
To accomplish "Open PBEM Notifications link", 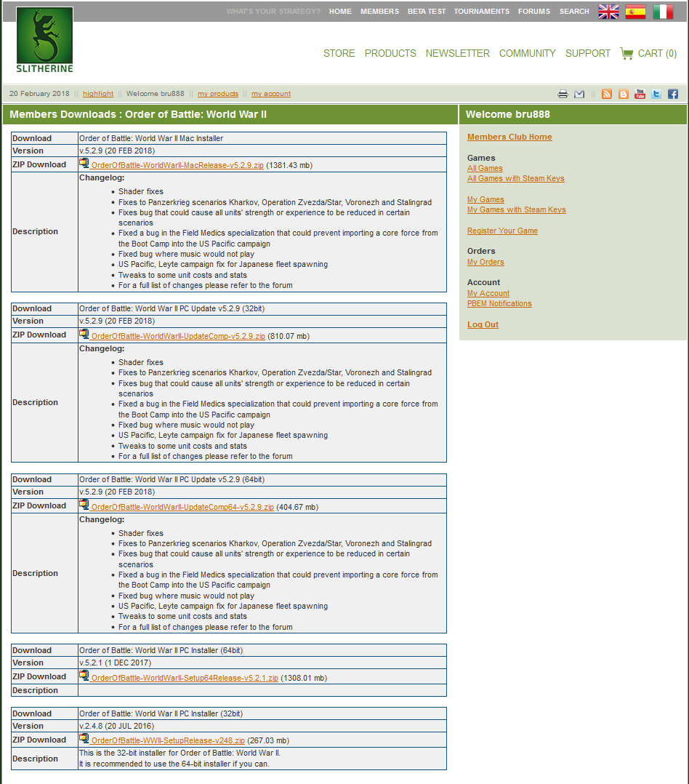I will coord(499,303).
